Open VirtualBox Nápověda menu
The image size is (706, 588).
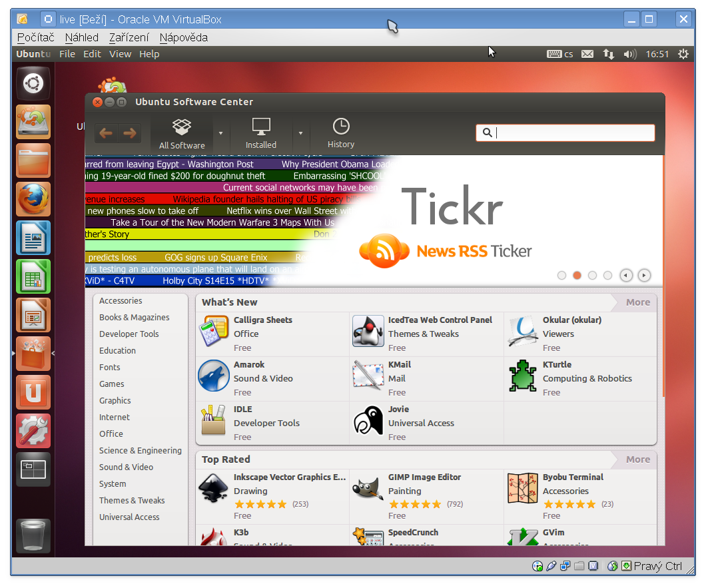pos(184,37)
